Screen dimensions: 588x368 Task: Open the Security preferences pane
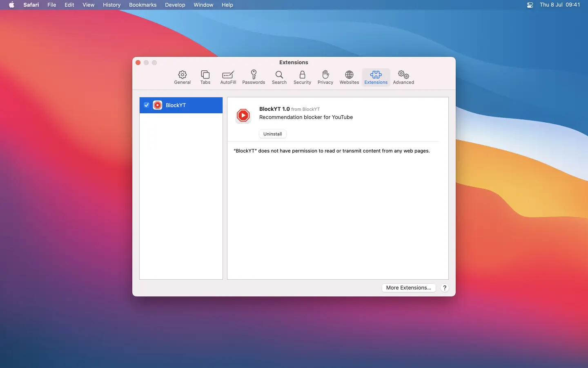click(302, 77)
